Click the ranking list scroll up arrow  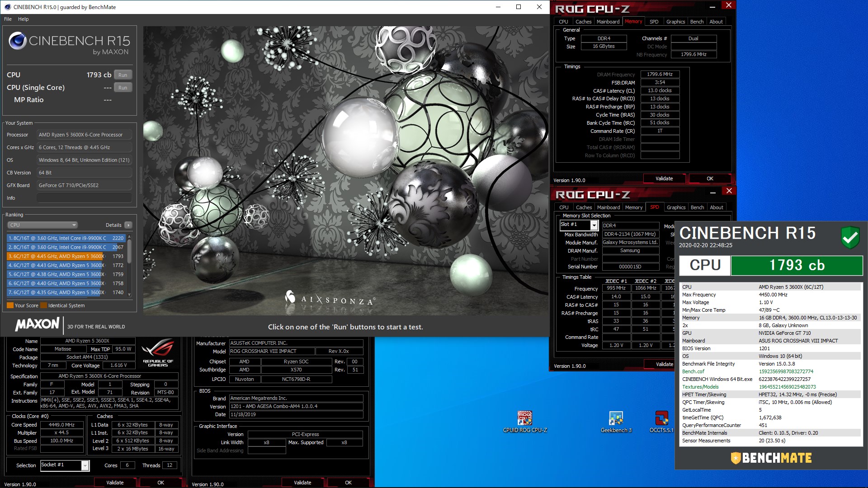[130, 236]
